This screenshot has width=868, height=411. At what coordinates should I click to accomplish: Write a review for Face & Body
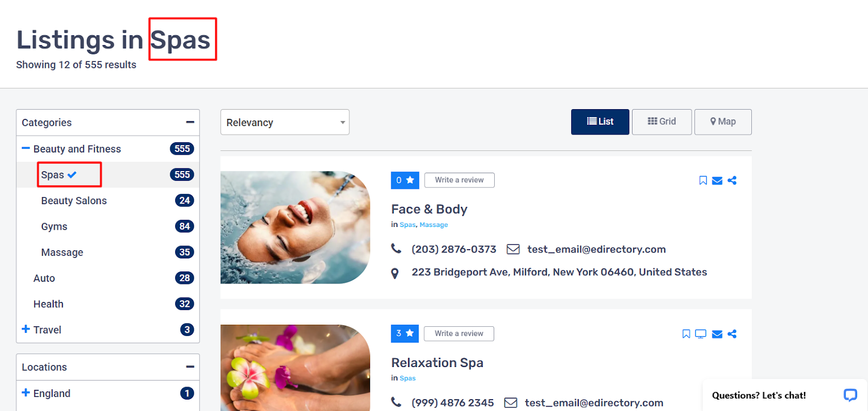pos(459,180)
